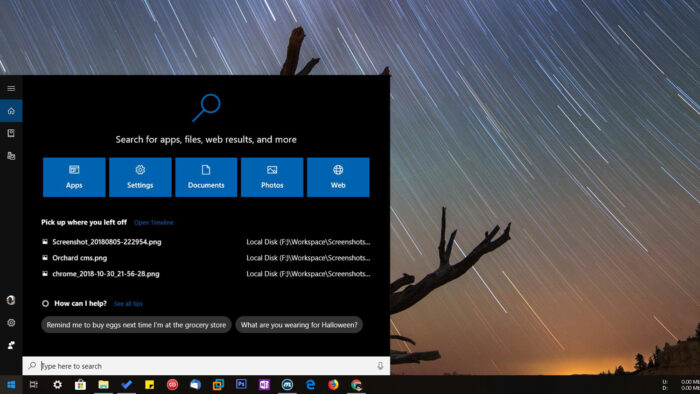
Task: Filter search by Photos
Action: (272, 177)
